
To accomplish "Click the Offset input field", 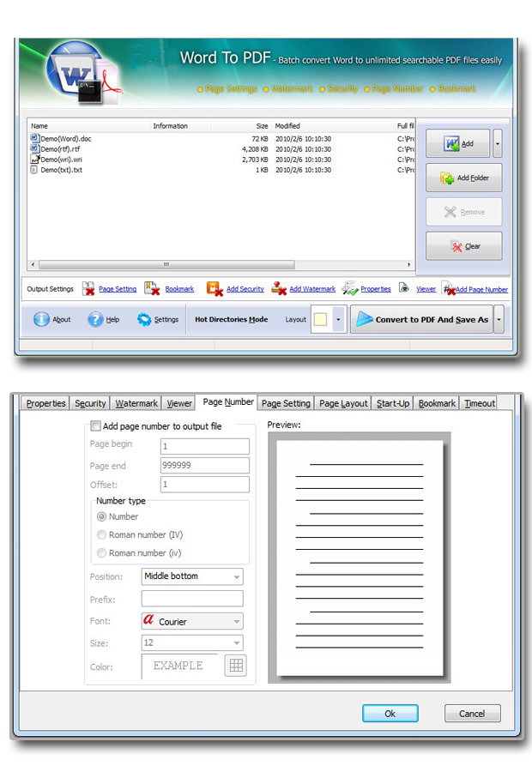I will pyautogui.click(x=205, y=485).
